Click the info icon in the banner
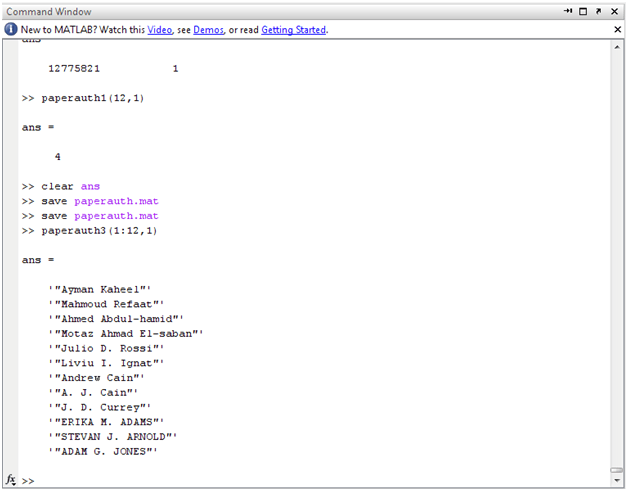 pyautogui.click(x=11, y=30)
